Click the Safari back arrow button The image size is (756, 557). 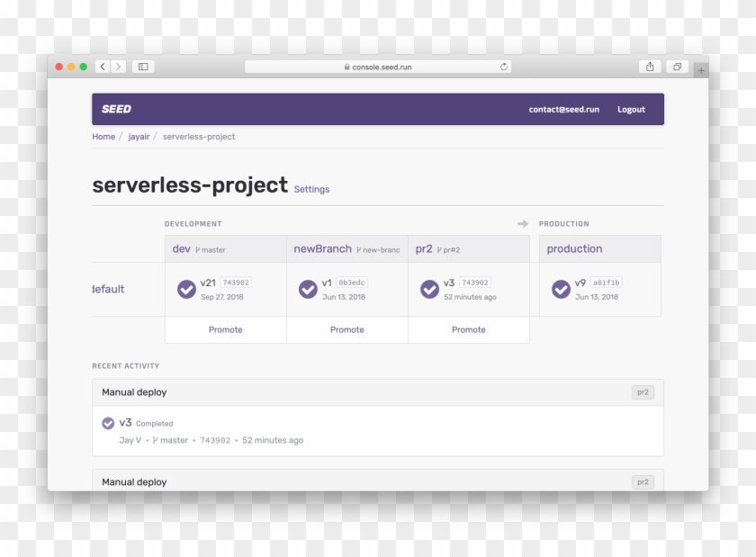pos(102,67)
